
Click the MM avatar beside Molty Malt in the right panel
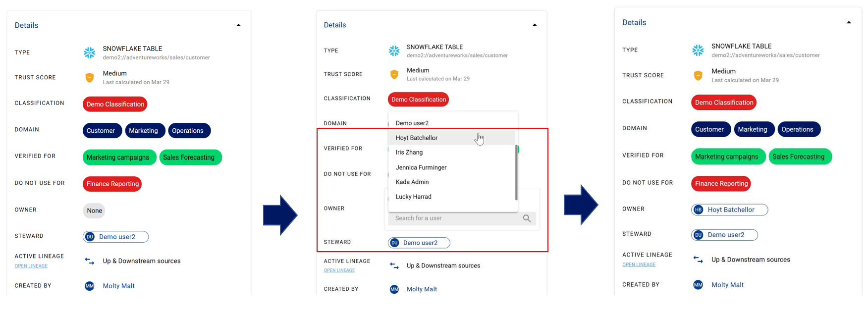(x=698, y=285)
